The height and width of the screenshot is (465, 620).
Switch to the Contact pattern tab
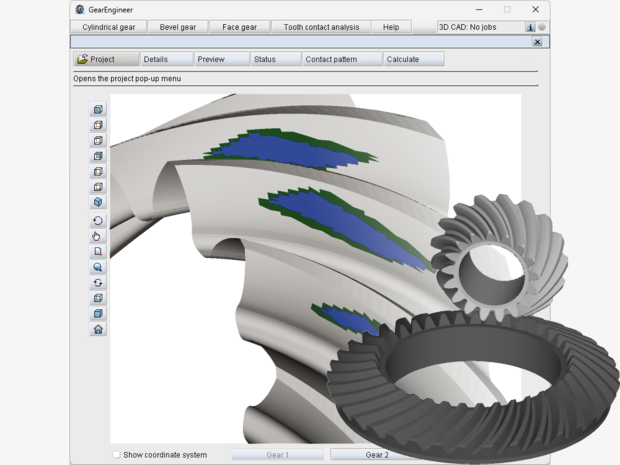coord(331,59)
